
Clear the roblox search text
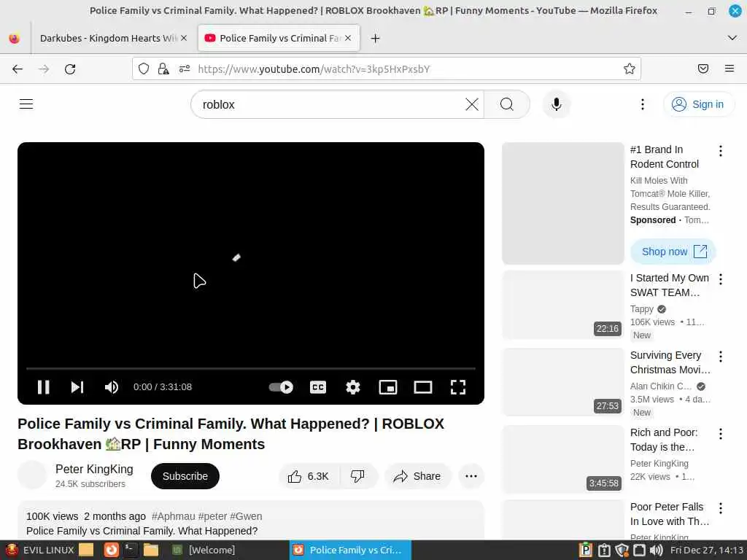coord(472,104)
